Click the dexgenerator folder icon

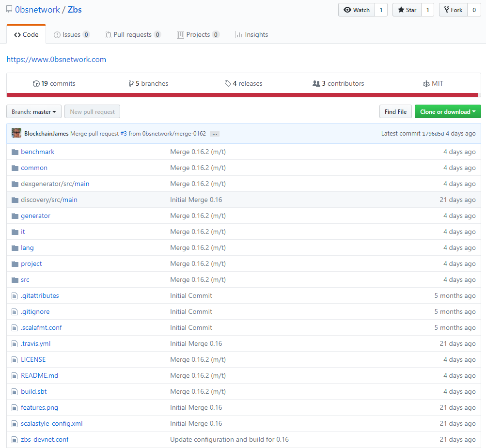(15, 184)
